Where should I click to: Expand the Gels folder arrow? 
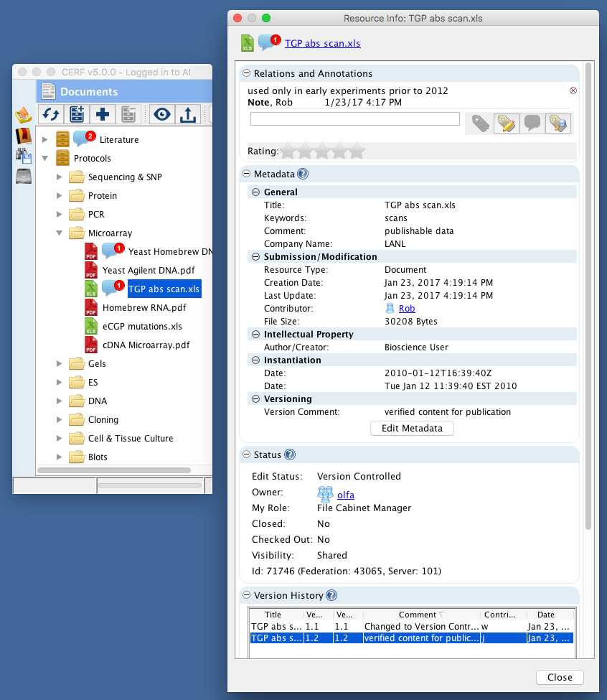59,363
